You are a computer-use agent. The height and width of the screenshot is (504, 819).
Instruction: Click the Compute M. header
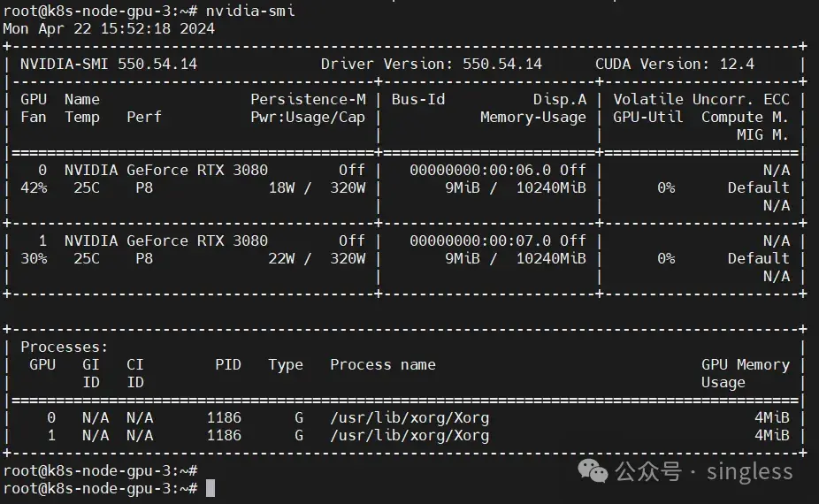[x=745, y=117]
